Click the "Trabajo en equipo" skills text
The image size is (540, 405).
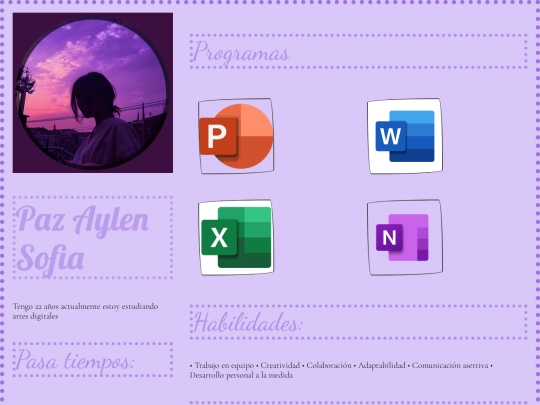[341, 370]
